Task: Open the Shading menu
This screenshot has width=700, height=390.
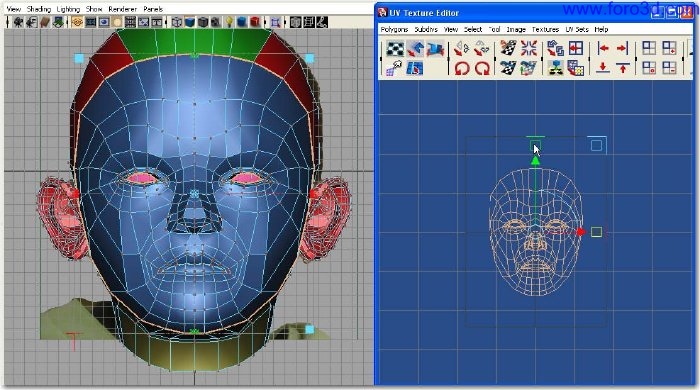Action: (x=39, y=9)
